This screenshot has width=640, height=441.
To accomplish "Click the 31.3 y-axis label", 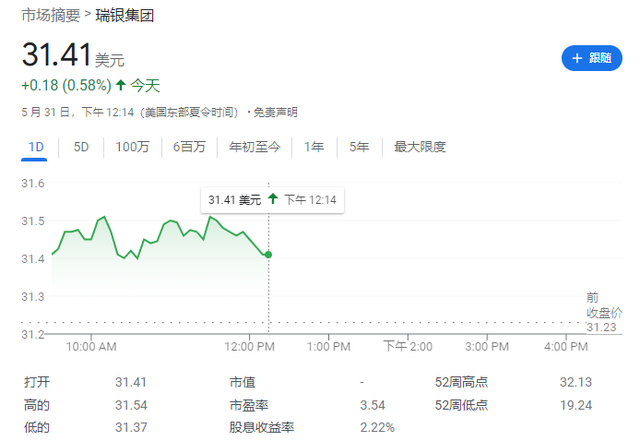I will (x=33, y=297).
